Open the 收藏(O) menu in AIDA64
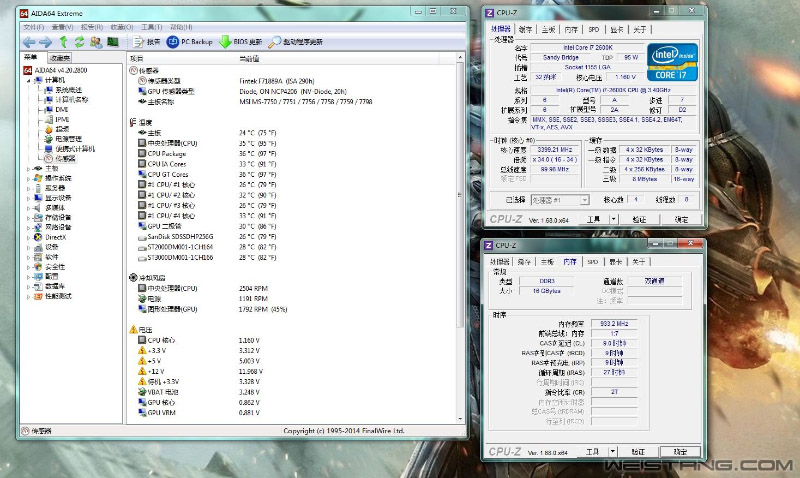 click(122, 27)
